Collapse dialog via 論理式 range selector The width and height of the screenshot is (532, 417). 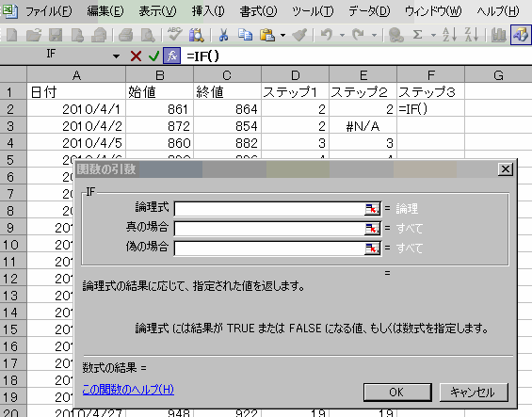tap(372, 209)
